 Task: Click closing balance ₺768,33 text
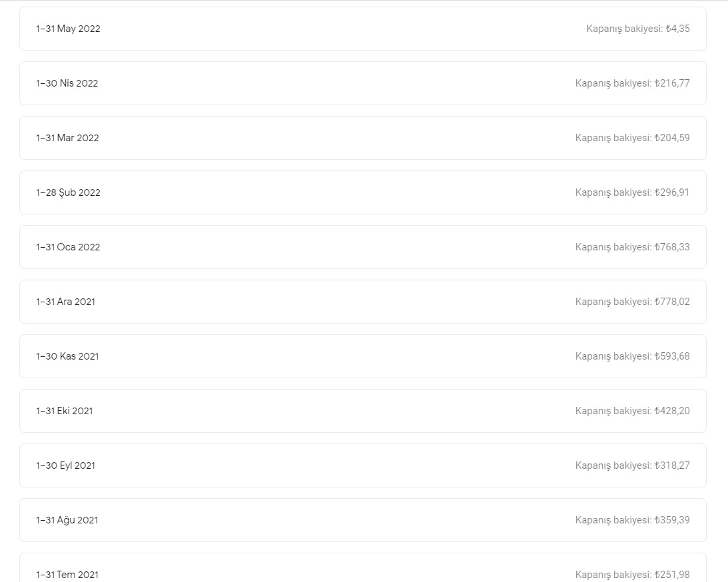tap(632, 247)
